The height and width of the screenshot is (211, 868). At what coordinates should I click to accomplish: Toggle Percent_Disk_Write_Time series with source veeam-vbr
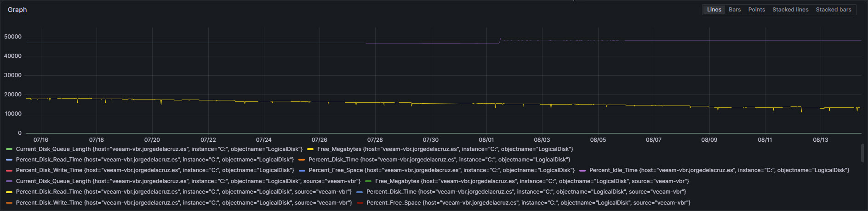[x=184, y=203]
